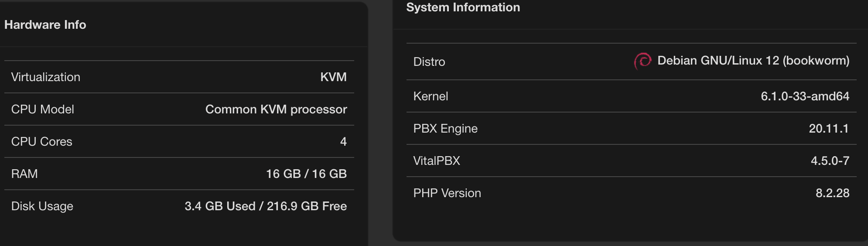The width and height of the screenshot is (868, 246).
Task: Select kernel version 6.1.0-33-amd64
Action: click(x=805, y=96)
